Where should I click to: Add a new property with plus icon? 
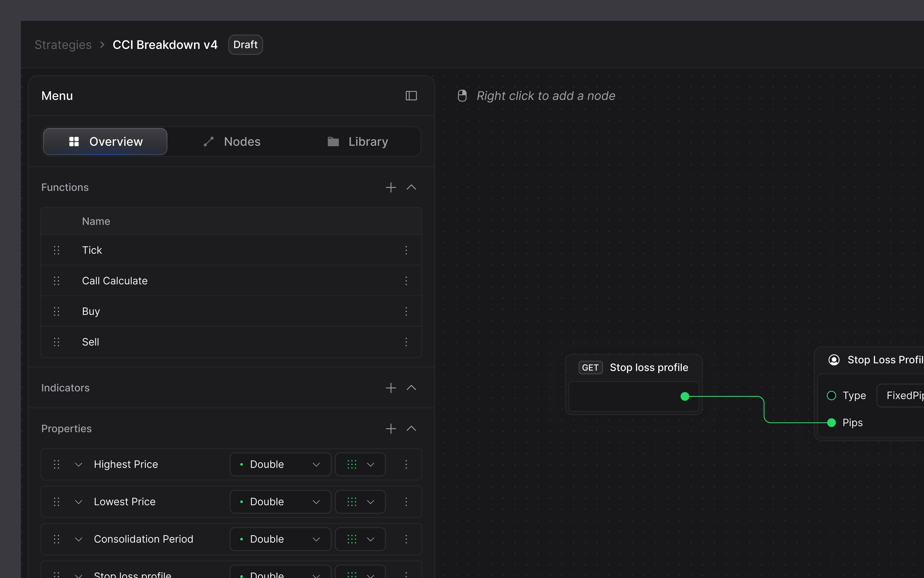(390, 429)
